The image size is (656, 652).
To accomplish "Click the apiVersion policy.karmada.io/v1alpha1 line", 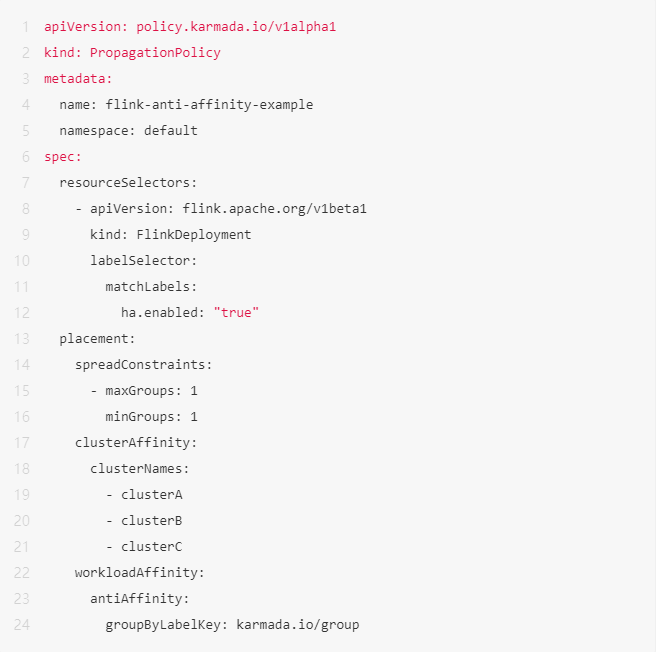I will click(190, 26).
